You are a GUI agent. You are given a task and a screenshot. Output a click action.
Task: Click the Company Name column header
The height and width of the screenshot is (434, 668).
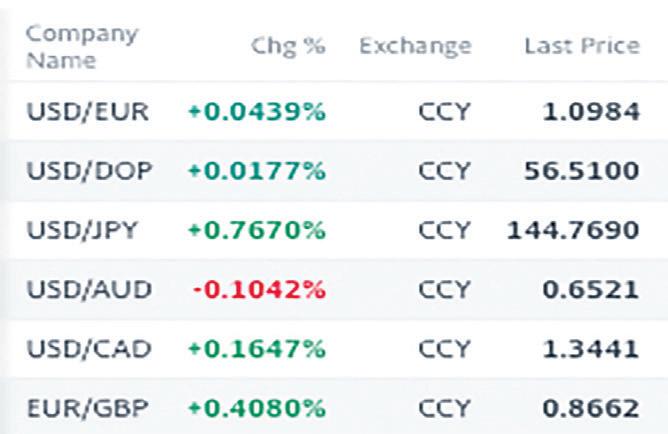click(82, 47)
